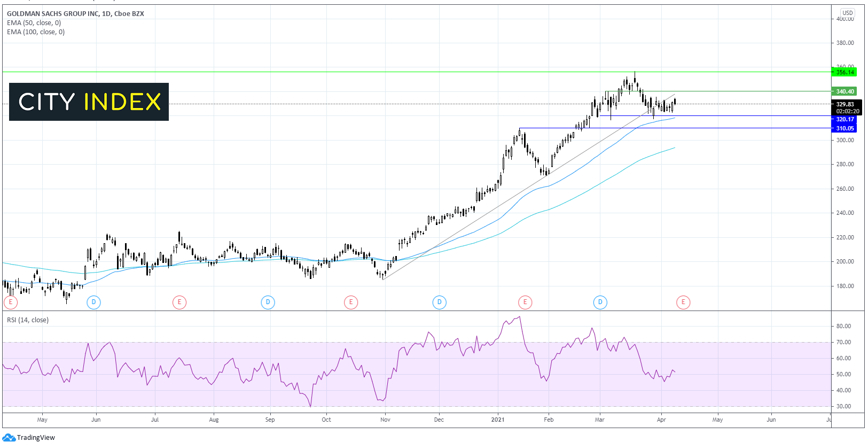The height and width of the screenshot is (442, 868).
Task: Click the rightmost earnings E marker
Action: (x=683, y=303)
